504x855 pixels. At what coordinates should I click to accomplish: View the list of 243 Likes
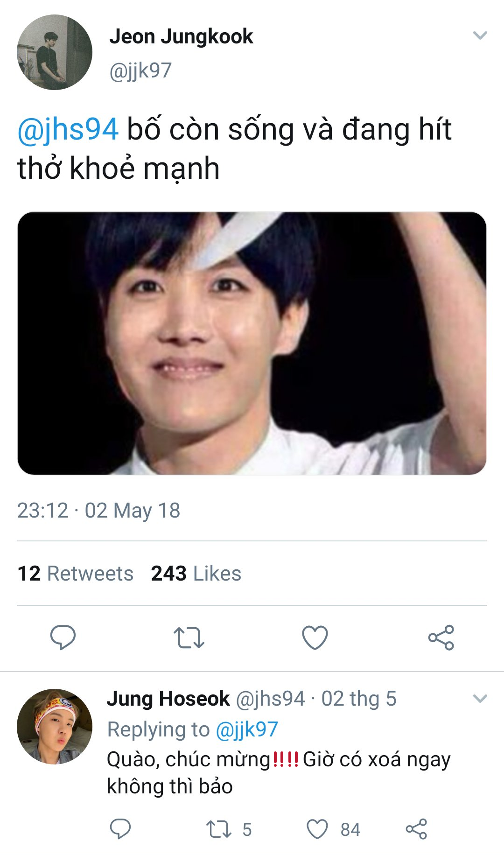(196, 574)
